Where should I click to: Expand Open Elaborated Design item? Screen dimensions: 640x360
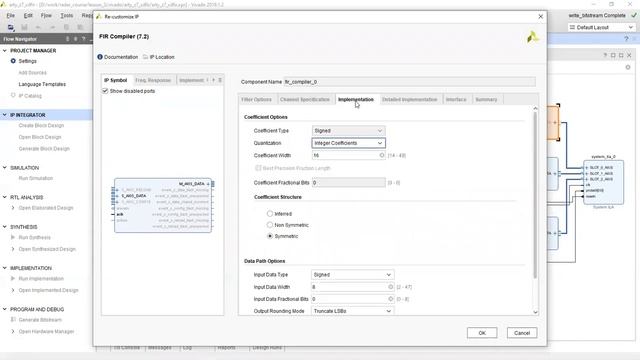[13, 208]
